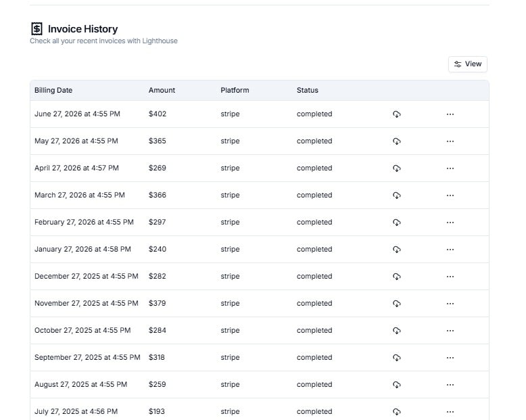
Task: Click completed status in the October 27, 2025 row
Action: (x=314, y=331)
